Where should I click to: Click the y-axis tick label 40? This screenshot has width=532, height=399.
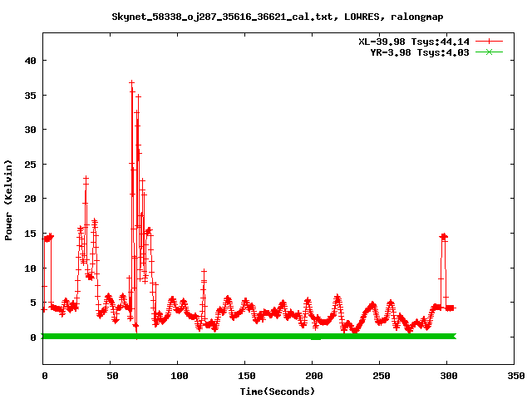30,61
